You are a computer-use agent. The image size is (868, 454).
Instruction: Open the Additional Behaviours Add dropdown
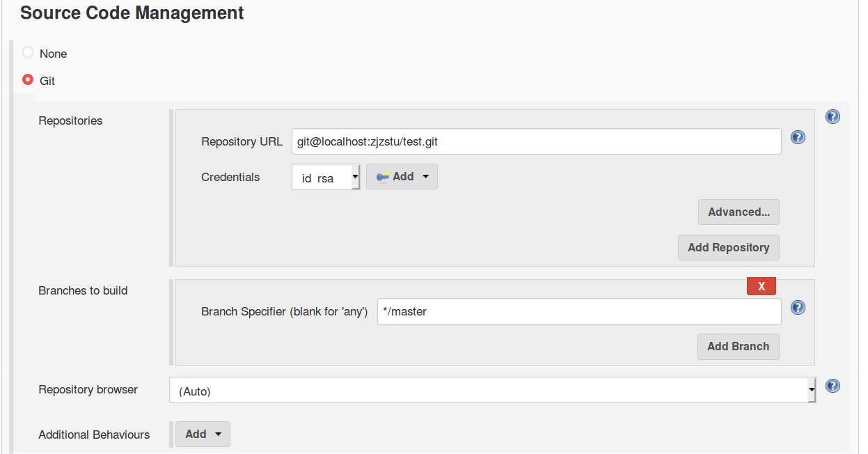click(203, 434)
